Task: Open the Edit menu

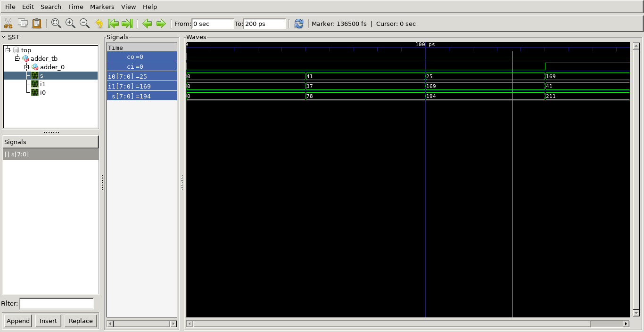Action: (x=28, y=7)
